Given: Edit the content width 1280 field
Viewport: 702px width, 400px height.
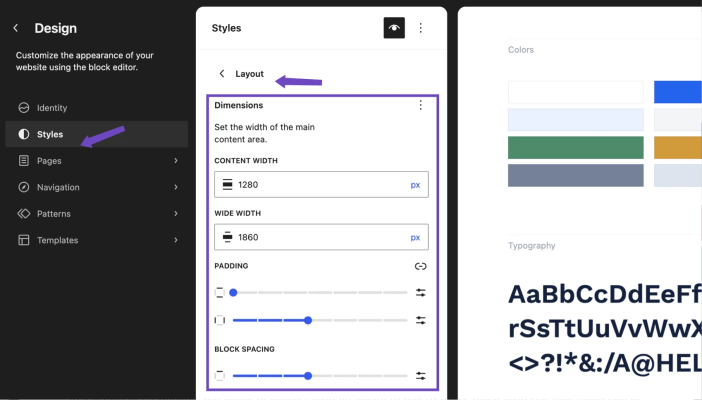Looking at the screenshot, I should 321,185.
